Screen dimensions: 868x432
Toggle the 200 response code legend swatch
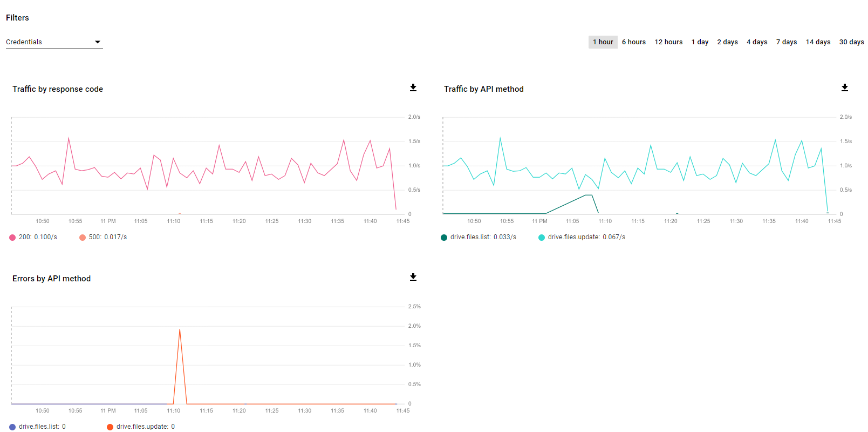pyautogui.click(x=12, y=238)
